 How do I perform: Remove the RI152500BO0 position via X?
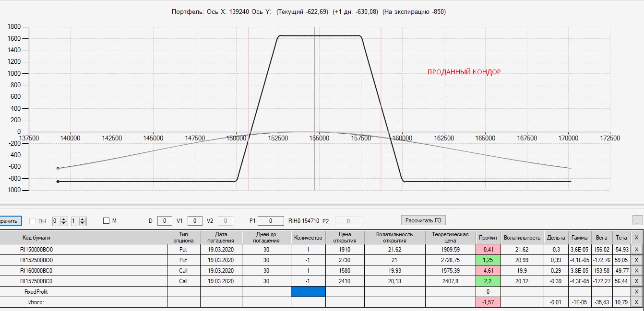pos(637,260)
